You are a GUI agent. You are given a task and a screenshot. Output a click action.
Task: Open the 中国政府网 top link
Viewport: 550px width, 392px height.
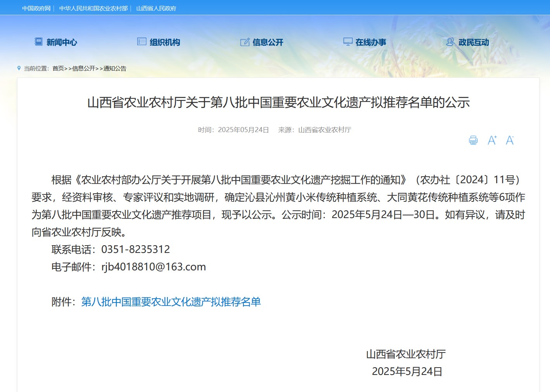click(x=36, y=8)
